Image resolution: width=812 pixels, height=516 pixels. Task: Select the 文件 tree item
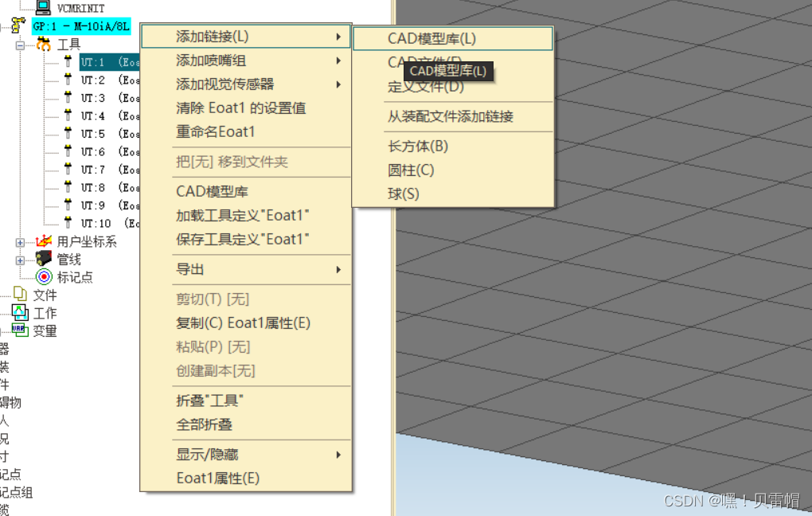coord(45,295)
